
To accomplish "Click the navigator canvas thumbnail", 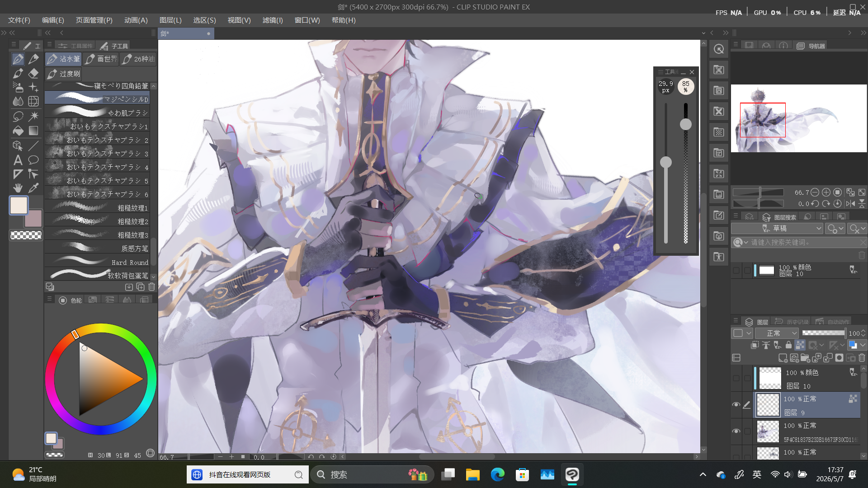I will (799, 118).
